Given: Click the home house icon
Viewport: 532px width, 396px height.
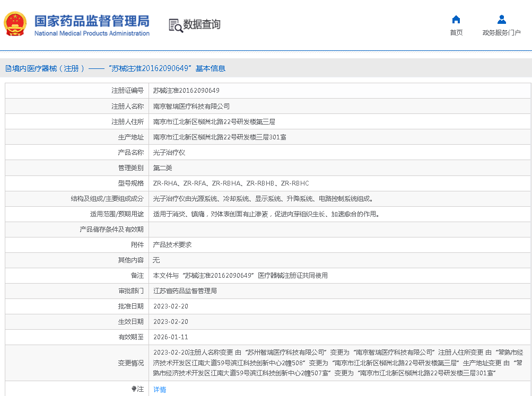Looking at the screenshot, I should click(456, 20).
